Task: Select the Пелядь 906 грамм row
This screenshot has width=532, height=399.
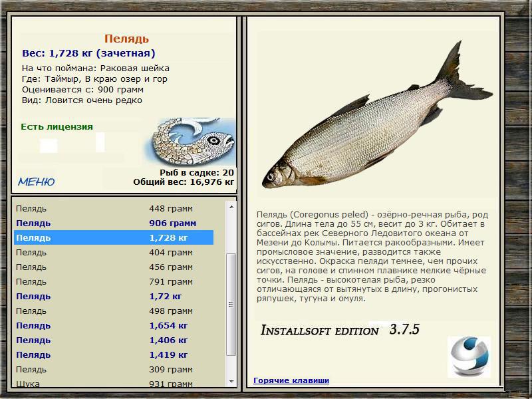Action: click(x=114, y=223)
